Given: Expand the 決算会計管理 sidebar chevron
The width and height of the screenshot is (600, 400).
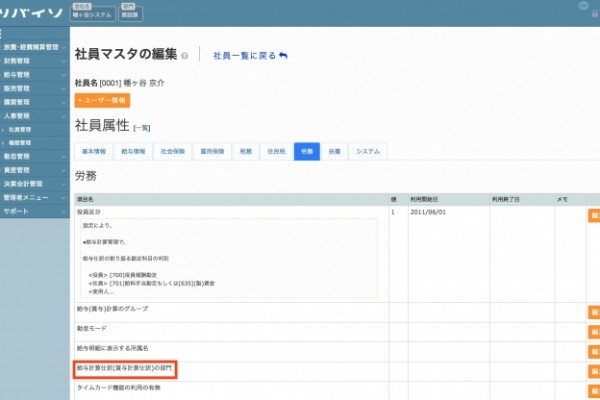Looking at the screenshot, I should click(64, 184).
